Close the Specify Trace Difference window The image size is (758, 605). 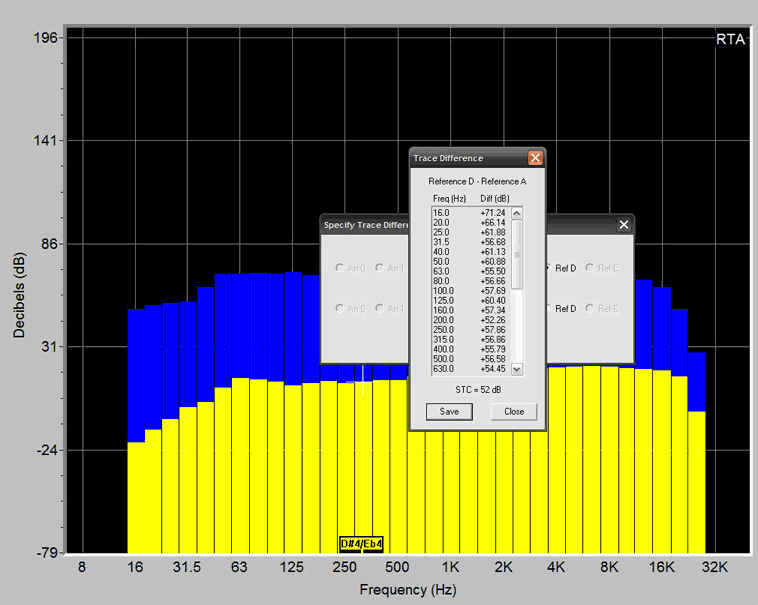pyautogui.click(x=624, y=225)
